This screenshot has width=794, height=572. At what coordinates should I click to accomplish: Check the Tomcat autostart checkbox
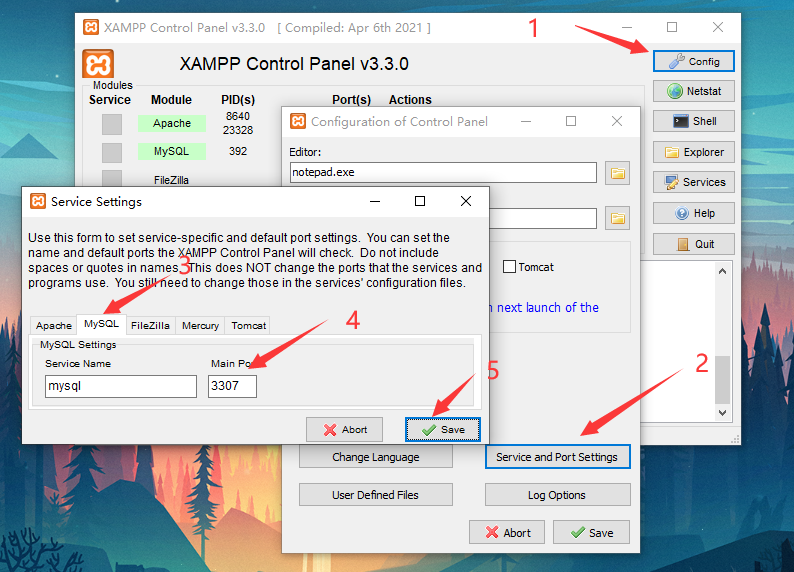pos(509,267)
